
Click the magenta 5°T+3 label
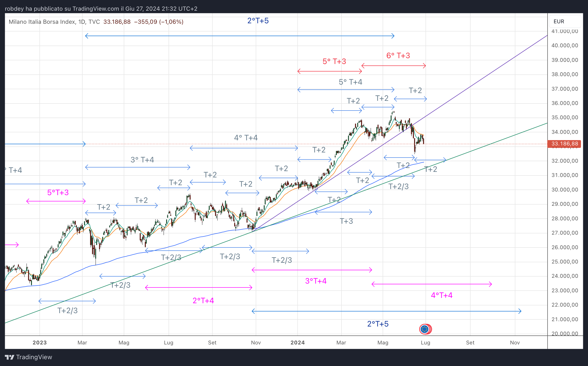point(58,193)
